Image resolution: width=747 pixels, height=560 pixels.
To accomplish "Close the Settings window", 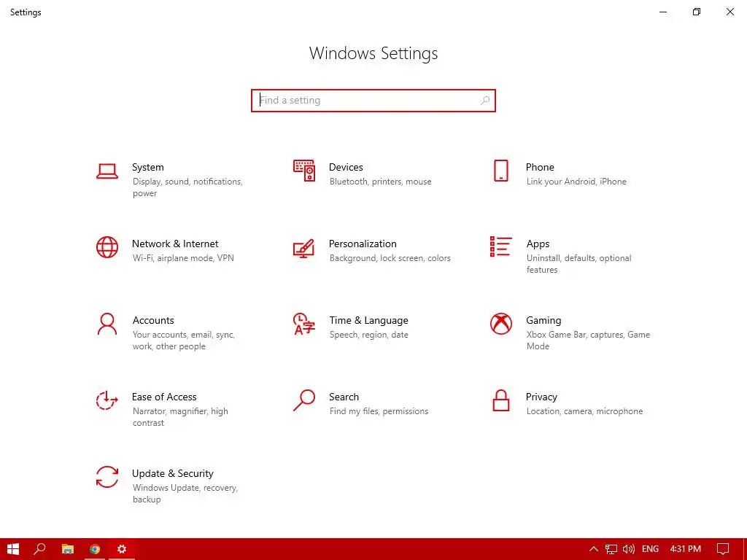I will click(729, 12).
